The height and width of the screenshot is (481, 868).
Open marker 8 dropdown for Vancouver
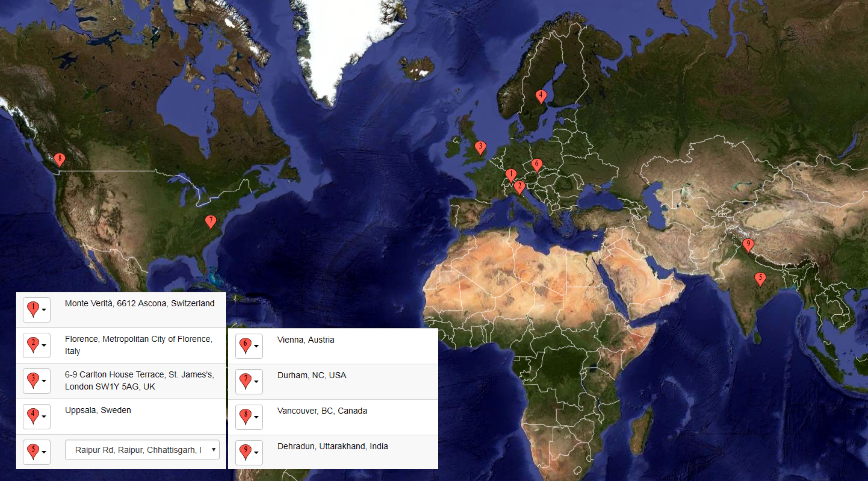[x=249, y=417]
